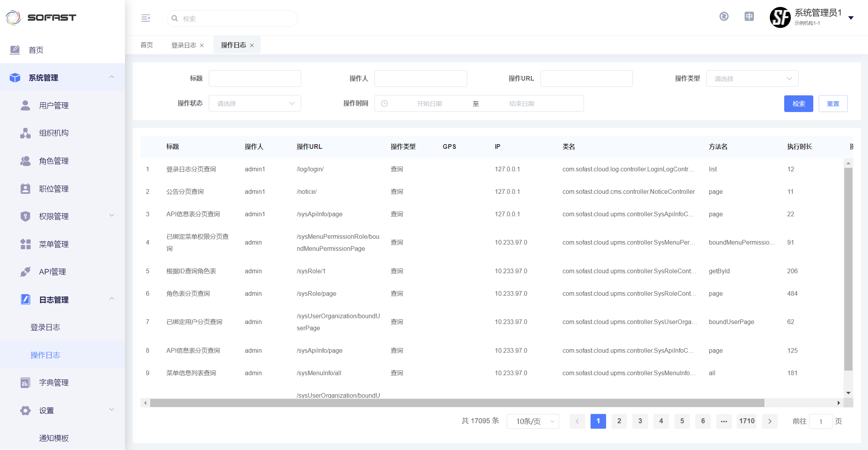The image size is (868, 450).
Task: Open the 操作状态 select dropdown
Action: [255, 103]
